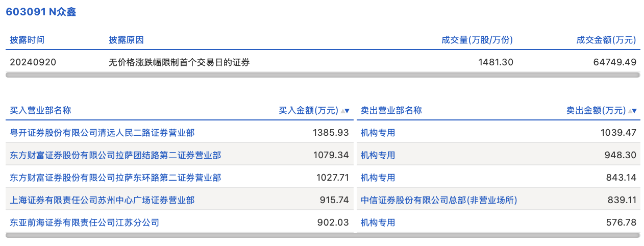
Task: Click the scrollbar below the buy-side table
Action: [x=180, y=235]
